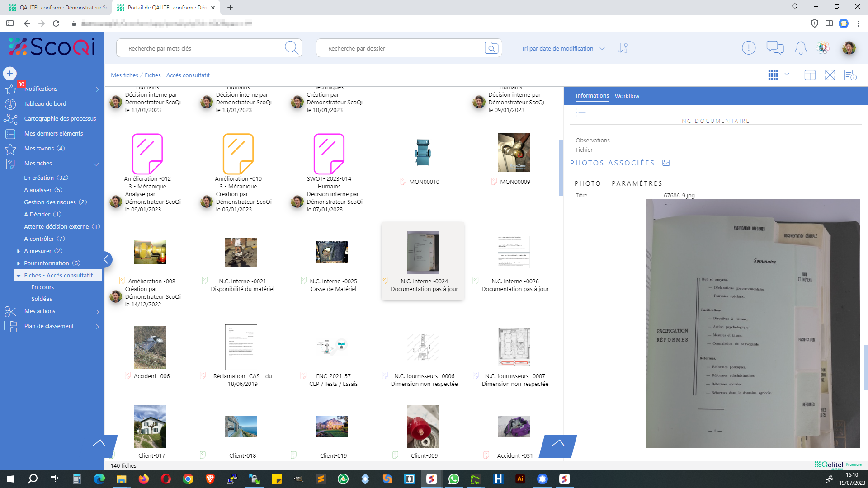868x488 pixels.
Task: Toggle the sort order arrow icon
Action: (x=623, y=48)
